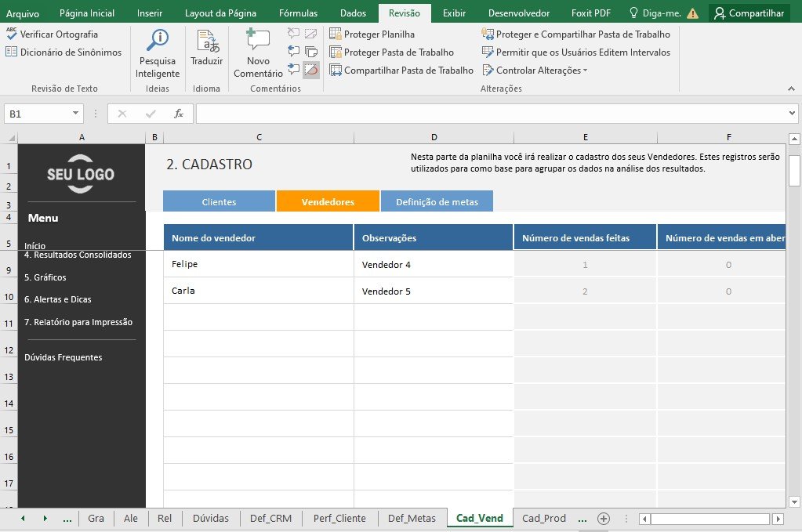Open the Layout da Página tab
Viewport: 802px width, 532px height.
coord(220,13)
